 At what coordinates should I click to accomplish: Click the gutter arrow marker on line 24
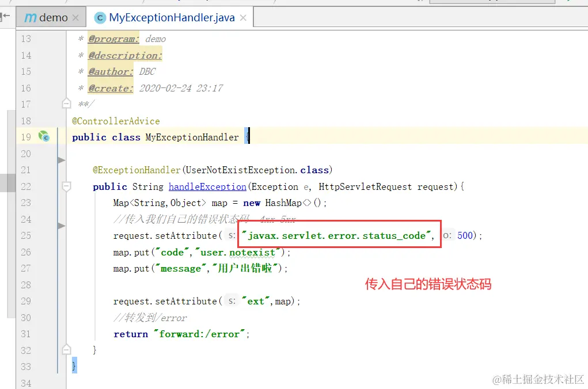62,226
